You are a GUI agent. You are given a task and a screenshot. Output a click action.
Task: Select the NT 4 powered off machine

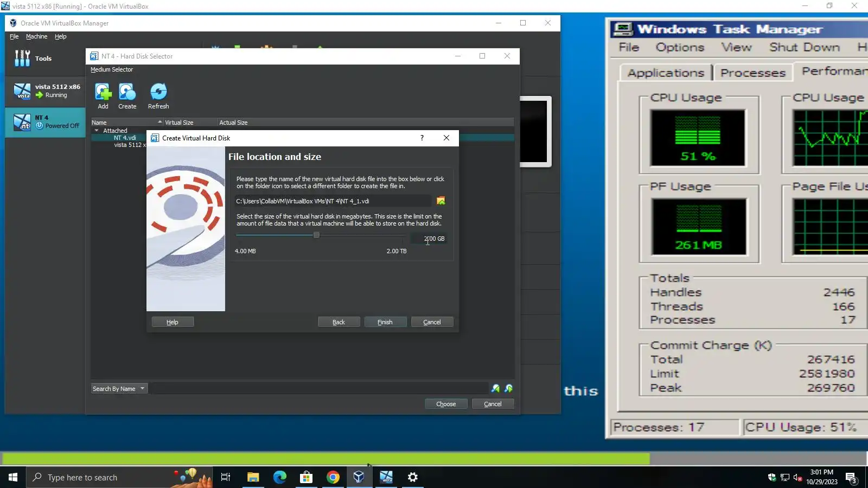point(46,122)
